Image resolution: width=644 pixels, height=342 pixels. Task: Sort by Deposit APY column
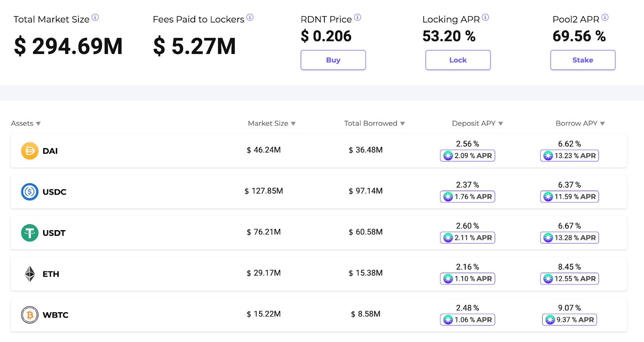pyautogui.click(x=477, y=124)
